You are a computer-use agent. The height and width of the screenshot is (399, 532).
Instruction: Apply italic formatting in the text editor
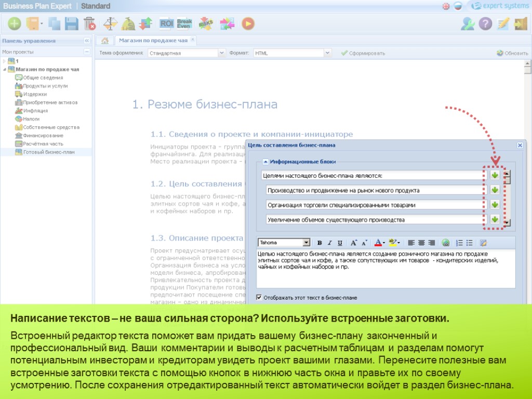click(x=329, y=243)
